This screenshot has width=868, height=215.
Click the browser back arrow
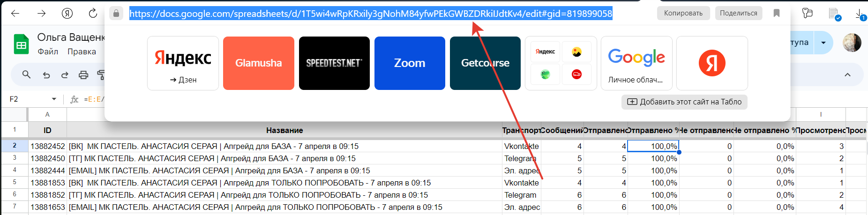(15, 13)
